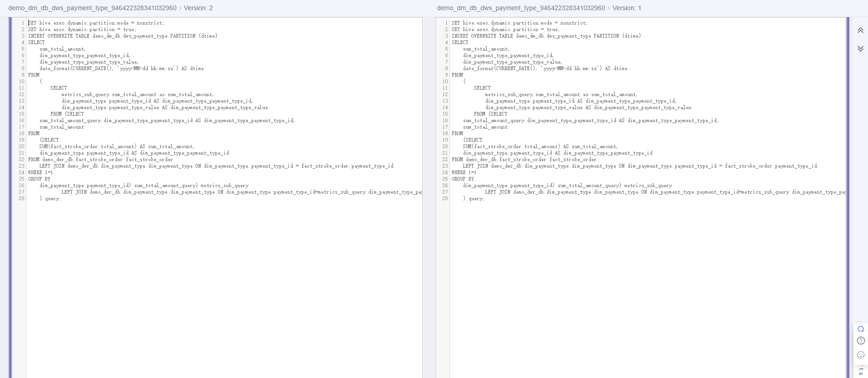Click the 'FROM demo_dwr_db.fact_stroke_order' line in the Version 1 pane
Image resolution: width=868 pixels, height=378 pixels.
pos(524,159)
